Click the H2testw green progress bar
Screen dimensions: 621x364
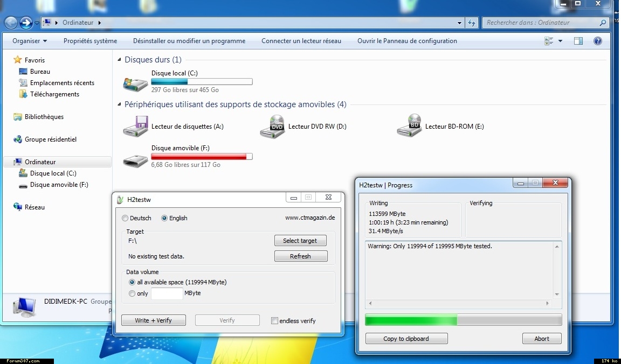click(464, 320)
